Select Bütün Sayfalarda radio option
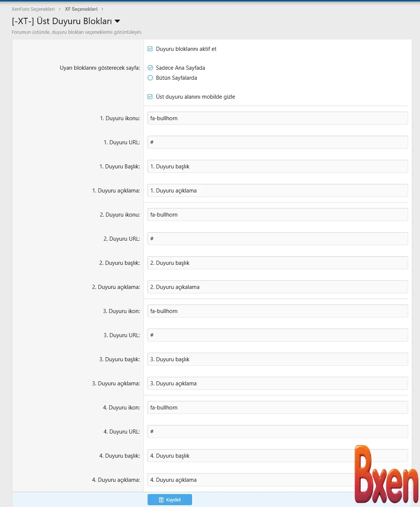420x507 pixels. pos(150,78)
